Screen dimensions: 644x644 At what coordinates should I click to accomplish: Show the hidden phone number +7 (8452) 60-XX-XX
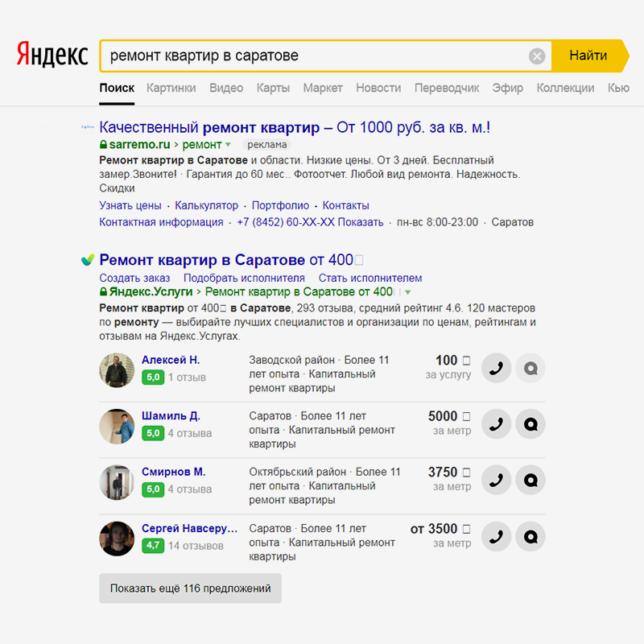[x=310, y=222]
